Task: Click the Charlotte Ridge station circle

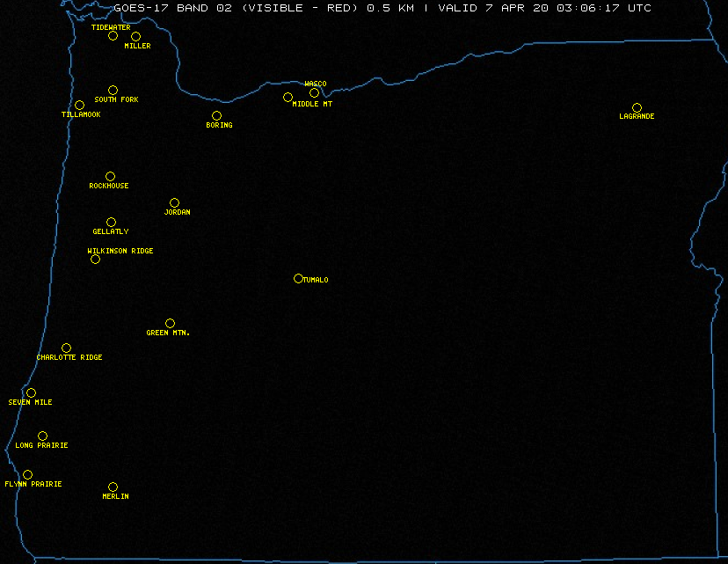Action: click(x=66, y=348)
